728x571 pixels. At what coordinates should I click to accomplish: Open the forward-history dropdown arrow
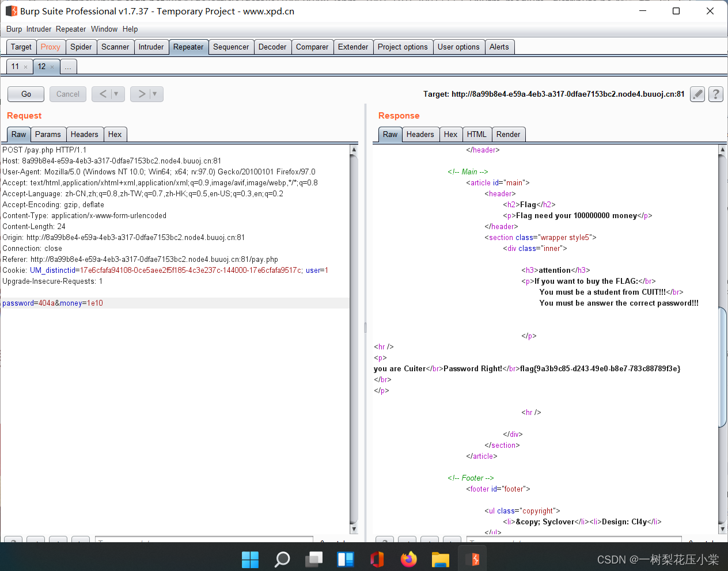click(156, 94)
